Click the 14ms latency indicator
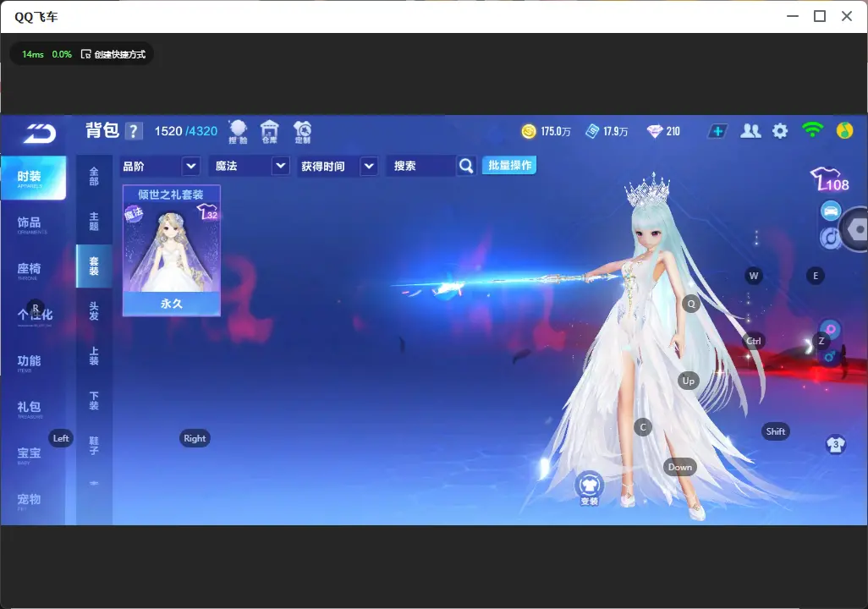The width and height of the screenshot is (868, 609). coord(33,54)
